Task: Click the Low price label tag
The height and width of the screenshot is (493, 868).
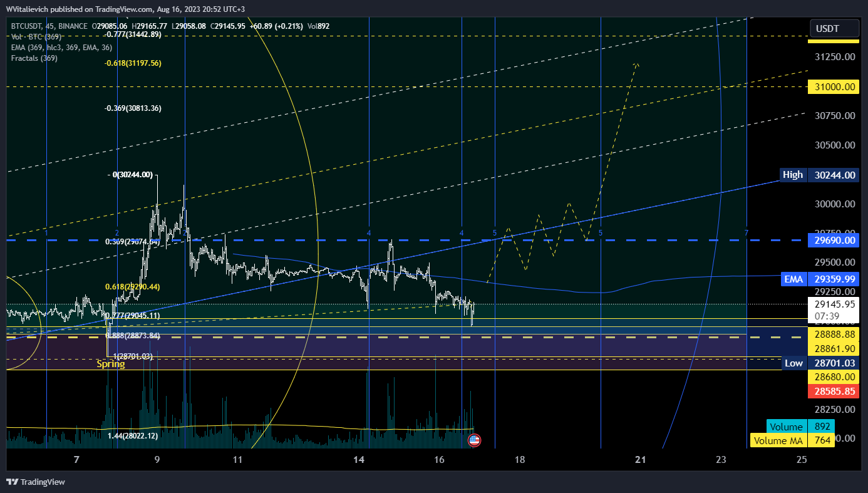Action: (794, 363)
